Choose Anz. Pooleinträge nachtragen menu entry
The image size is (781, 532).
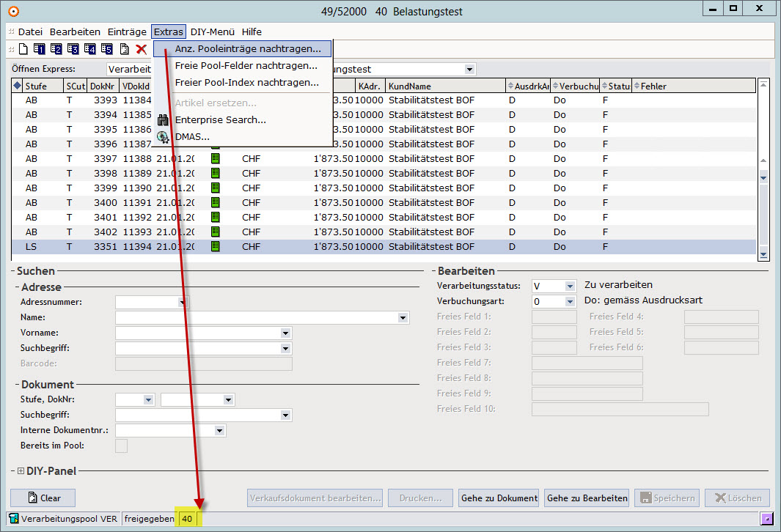coord(242,49)
